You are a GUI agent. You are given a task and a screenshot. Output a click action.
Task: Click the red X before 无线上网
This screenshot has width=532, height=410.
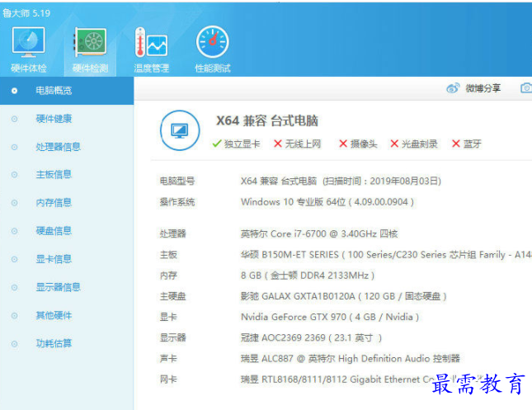tap(278, 144)
